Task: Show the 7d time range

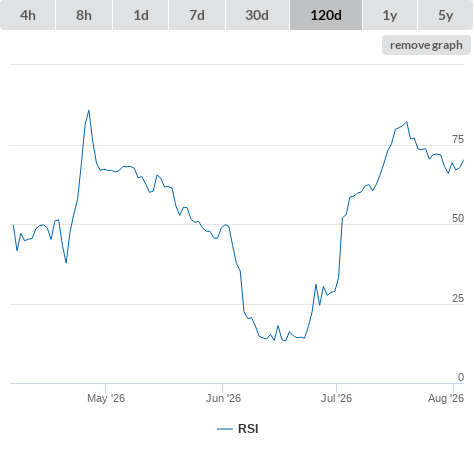Action: (197, 15)
